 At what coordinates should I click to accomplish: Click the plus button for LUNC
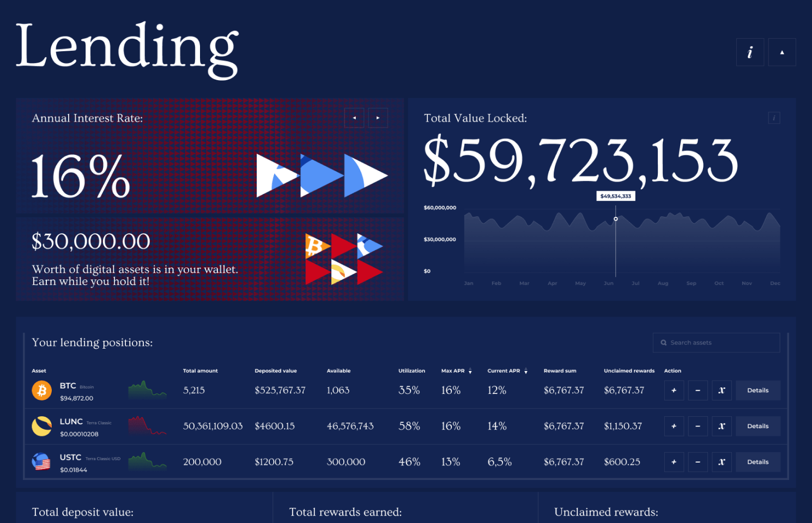pyautogui.click(x=674, y=426)
